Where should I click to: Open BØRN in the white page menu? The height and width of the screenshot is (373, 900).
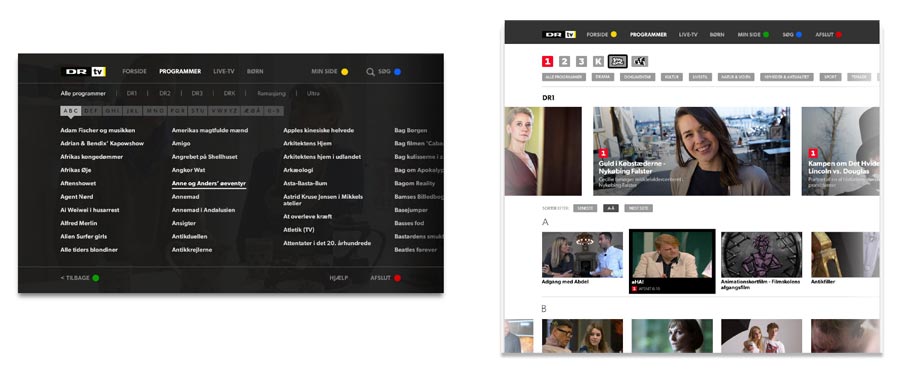717,34
